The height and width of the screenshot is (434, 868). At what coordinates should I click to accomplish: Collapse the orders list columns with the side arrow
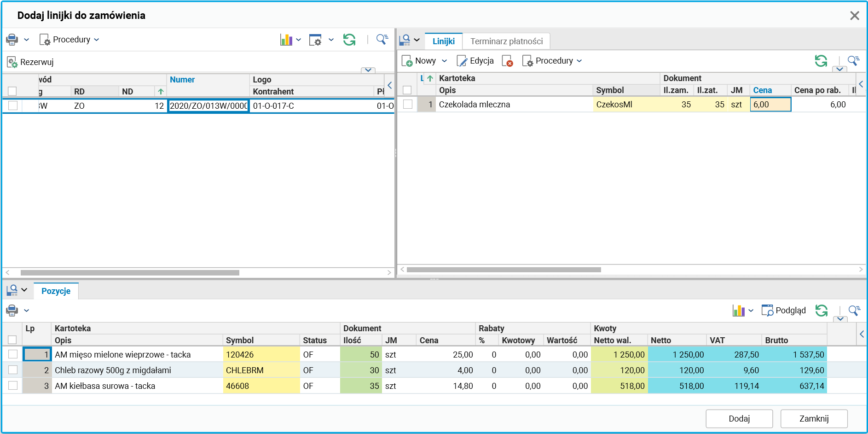coord(390,85)
